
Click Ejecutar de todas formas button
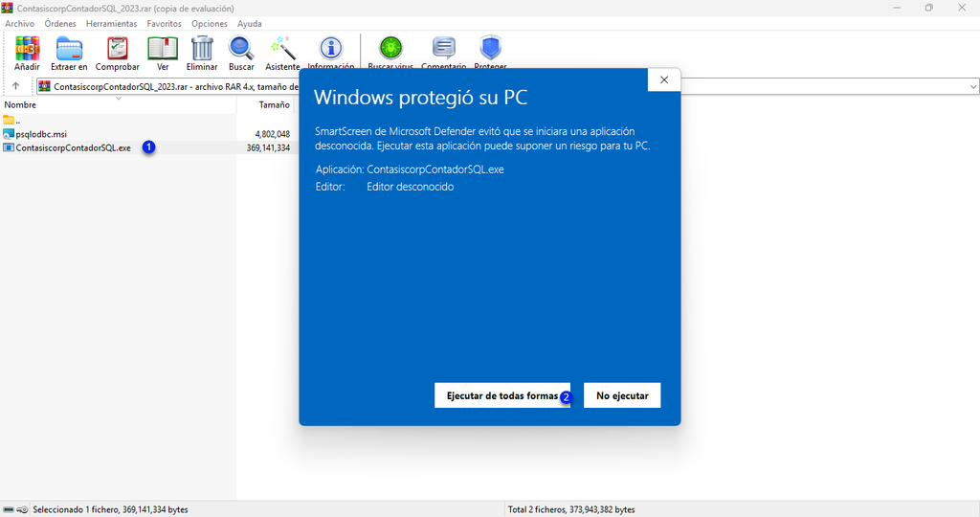(x=502, y=395)
